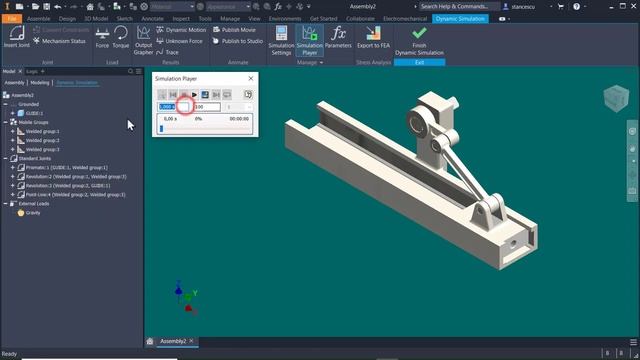This screenshot has height=360, width=640.
Task: Open the shopping cart icon in title bar
Action: tap(560, 7)
